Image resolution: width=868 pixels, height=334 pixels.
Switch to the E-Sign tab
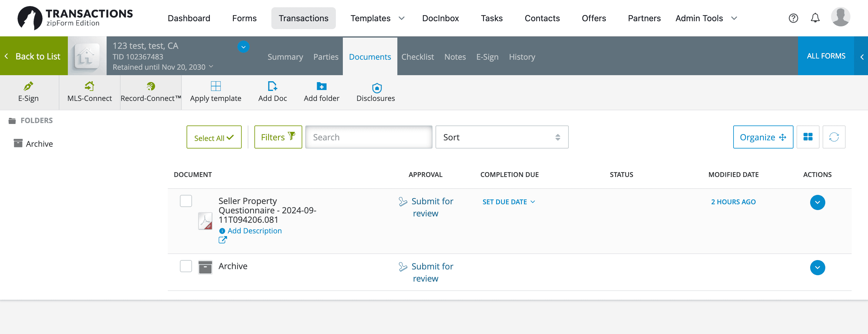coord(487,57)
